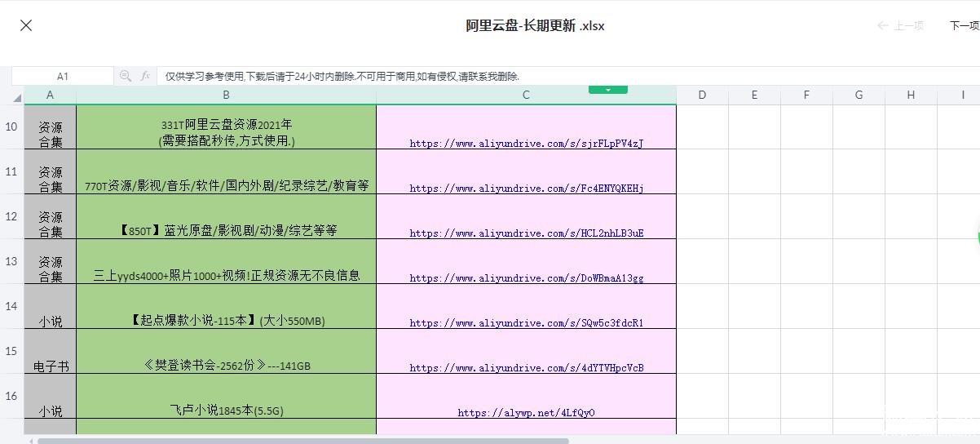
Task: Close the file preview with the X icon
Action: coord(26,25)
